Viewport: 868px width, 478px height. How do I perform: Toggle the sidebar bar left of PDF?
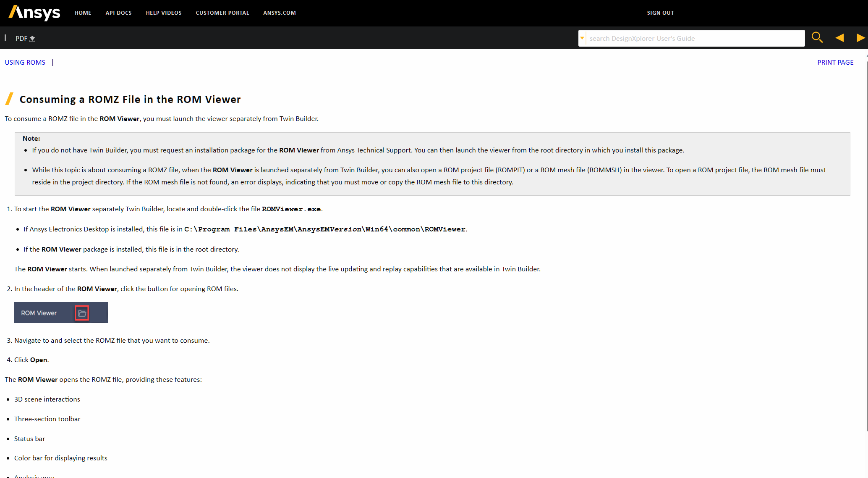tap(5, 38)
